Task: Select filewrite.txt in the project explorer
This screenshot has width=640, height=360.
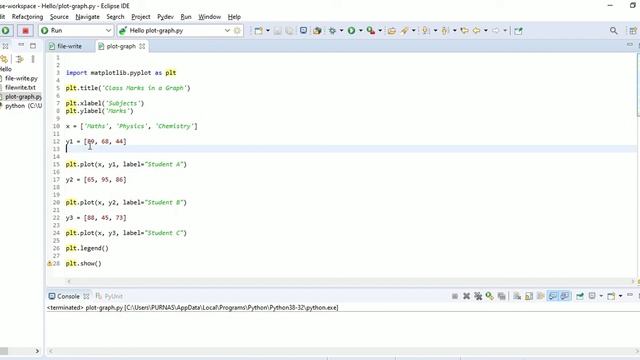Action: (x=20, y=87)
